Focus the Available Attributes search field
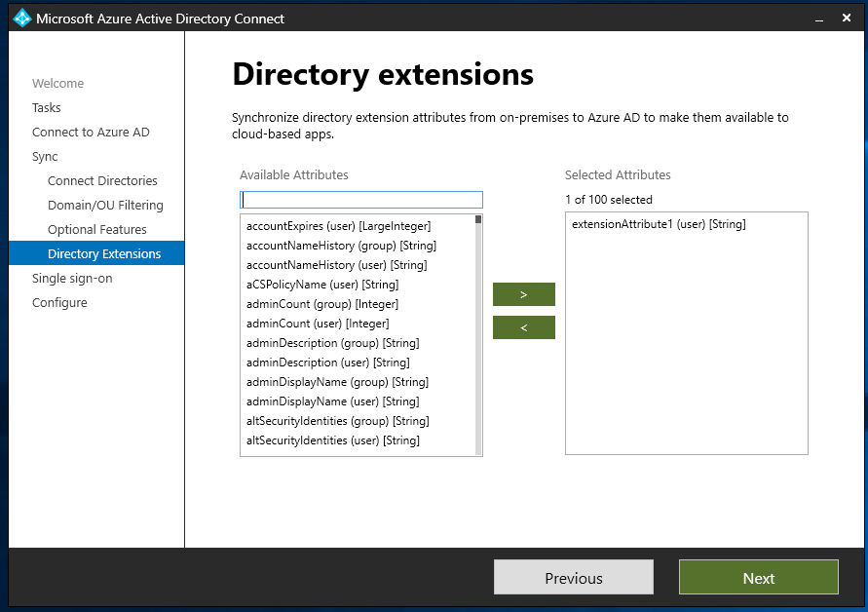The height and width of the screenshot is (612, 868). [x=360, y=200]
